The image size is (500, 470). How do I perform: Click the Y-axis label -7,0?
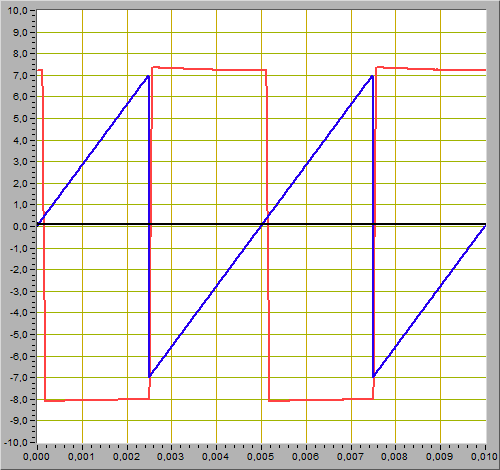click(18, 378)
